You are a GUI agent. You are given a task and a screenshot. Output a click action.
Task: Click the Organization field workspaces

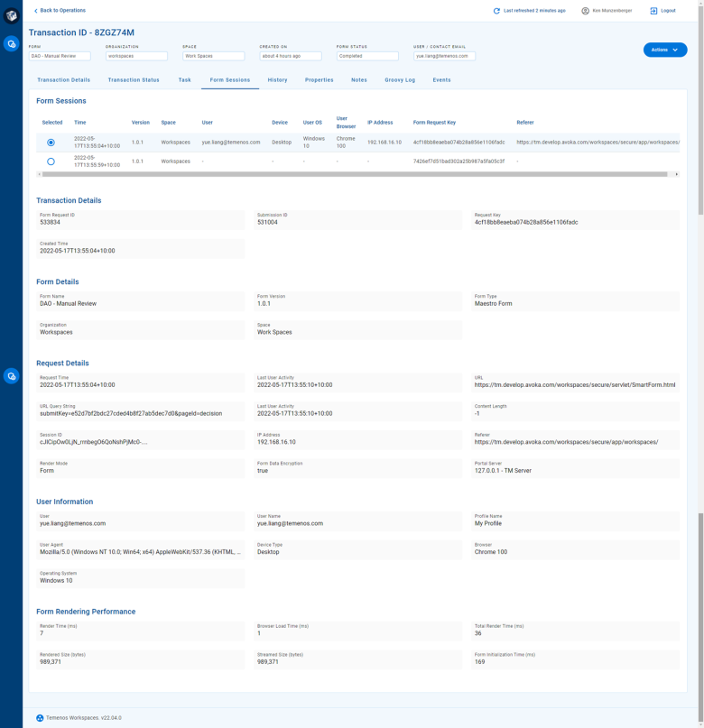pos(136,56)
